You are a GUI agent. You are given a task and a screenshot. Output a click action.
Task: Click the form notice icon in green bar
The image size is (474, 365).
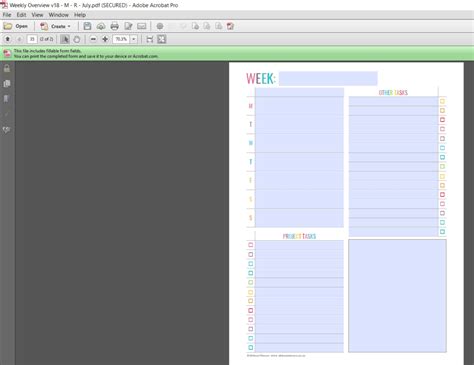click(x=7, y=53)
